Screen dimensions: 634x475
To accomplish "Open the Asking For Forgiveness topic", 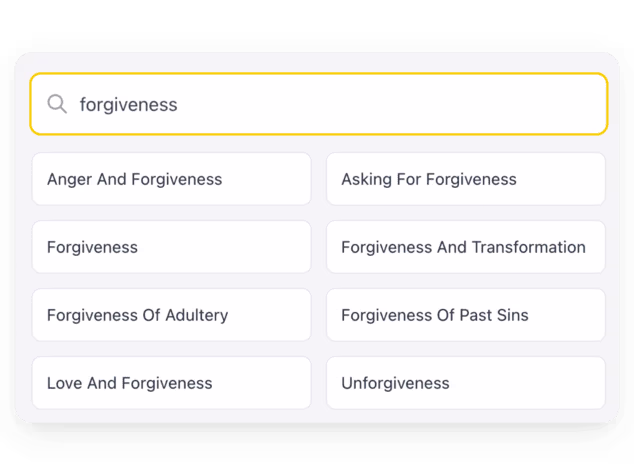I will (465, 179).
